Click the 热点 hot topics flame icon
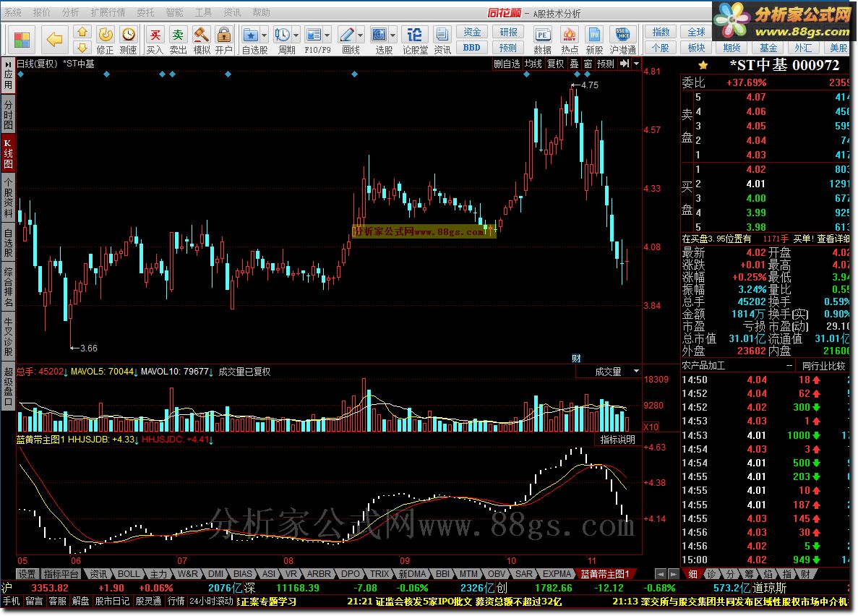Screen dimensions: 858x616 point(570,35)
